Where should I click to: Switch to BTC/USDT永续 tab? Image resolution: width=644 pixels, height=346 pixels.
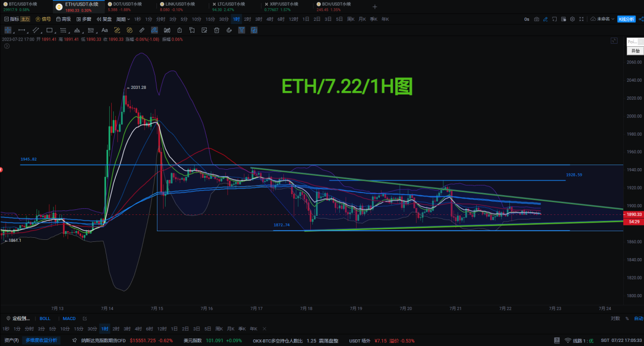pos(25,7)
